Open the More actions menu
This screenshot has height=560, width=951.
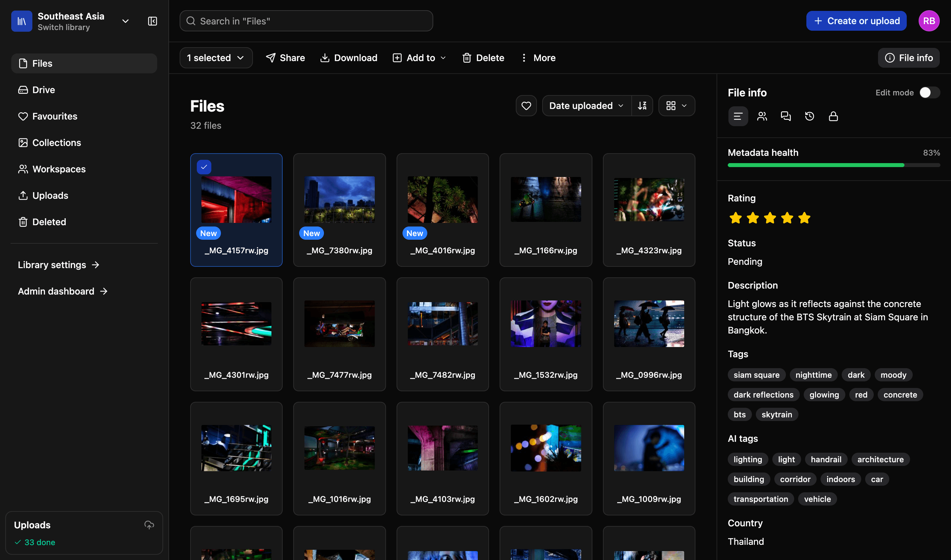click(x=538, y=58)
